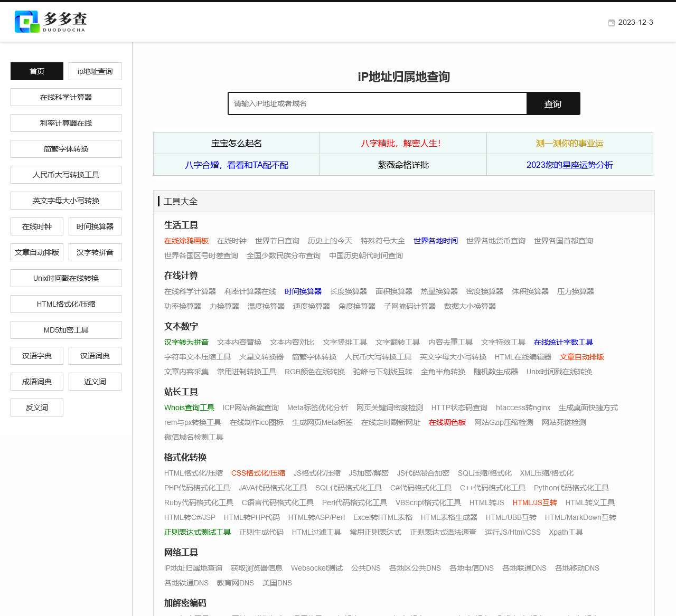Click the 多多查 site logo
This screenshot has height=616, width=676.
pos(51,22)
